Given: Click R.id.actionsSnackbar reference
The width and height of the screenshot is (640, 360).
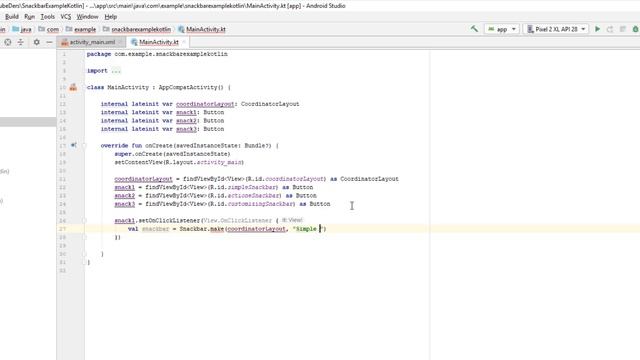Looking at the screenshot, I should [245, 196].
